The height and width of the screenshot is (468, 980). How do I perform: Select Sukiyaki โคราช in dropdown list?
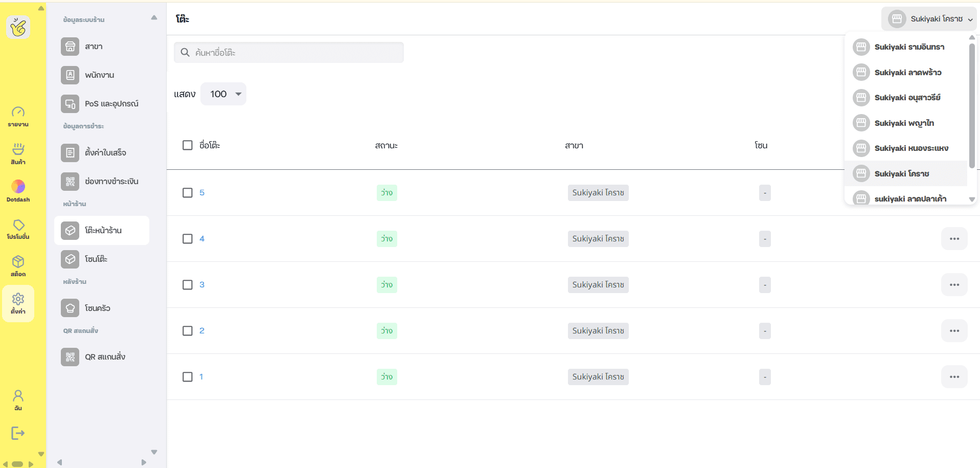[906, 173]
